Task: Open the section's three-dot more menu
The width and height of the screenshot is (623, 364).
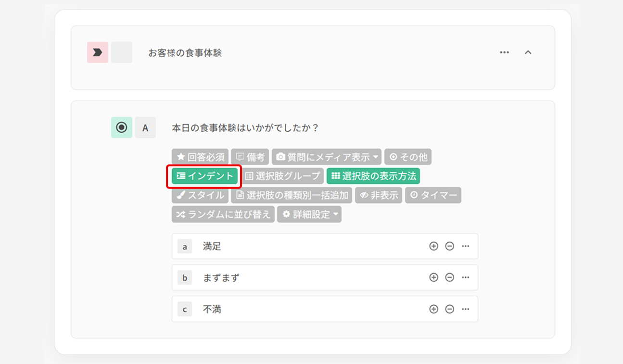Action: 504,52
